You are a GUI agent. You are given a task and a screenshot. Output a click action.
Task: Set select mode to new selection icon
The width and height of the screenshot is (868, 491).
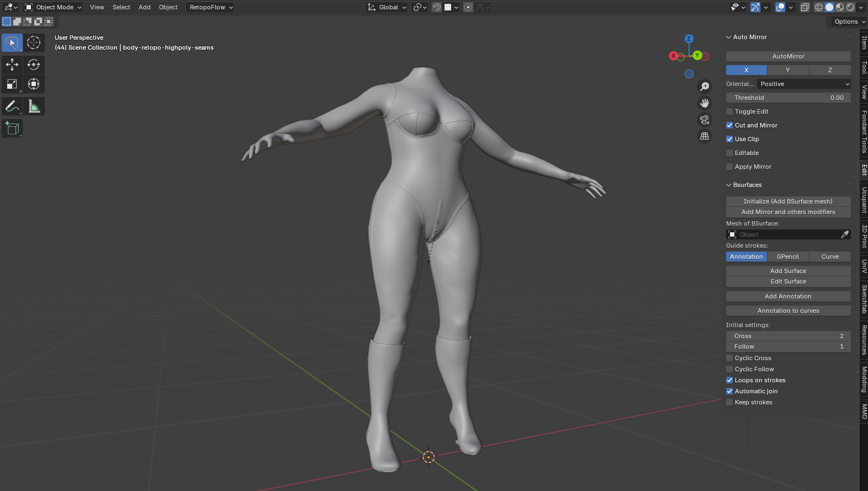tap(7, 22)
